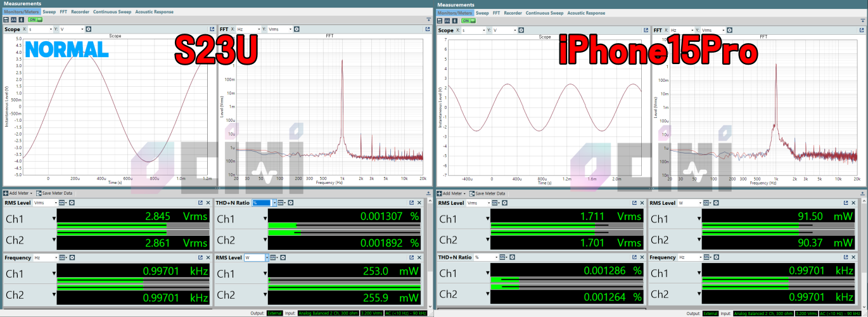Image resolution: width=868 pixels, height=317 pixels.
Task: Expand left RMS Level Ch1 channel arrow
Action: pyautogui.click(x=54, y=219)
